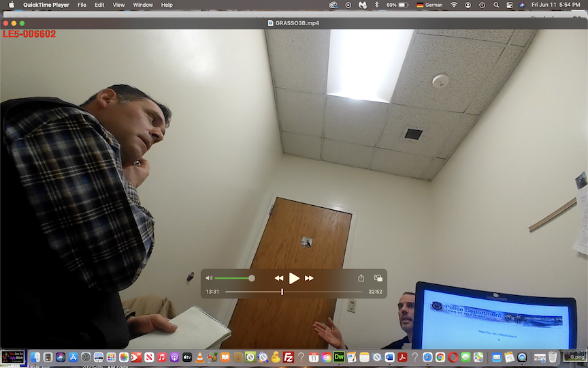Click the video timeline playhead
The width and height of the screenshot is (588, 368).
[282, 292]
